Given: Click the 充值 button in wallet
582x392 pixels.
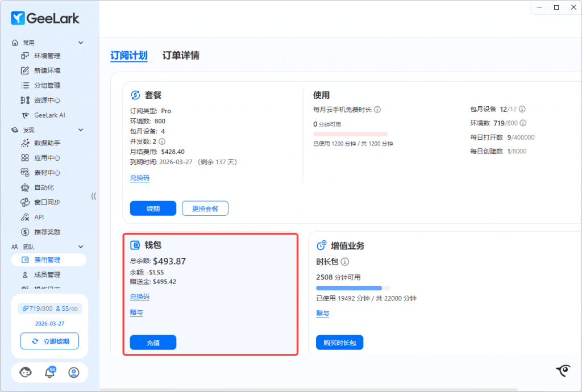Looking at the screenshot, I should coord(153,343).
